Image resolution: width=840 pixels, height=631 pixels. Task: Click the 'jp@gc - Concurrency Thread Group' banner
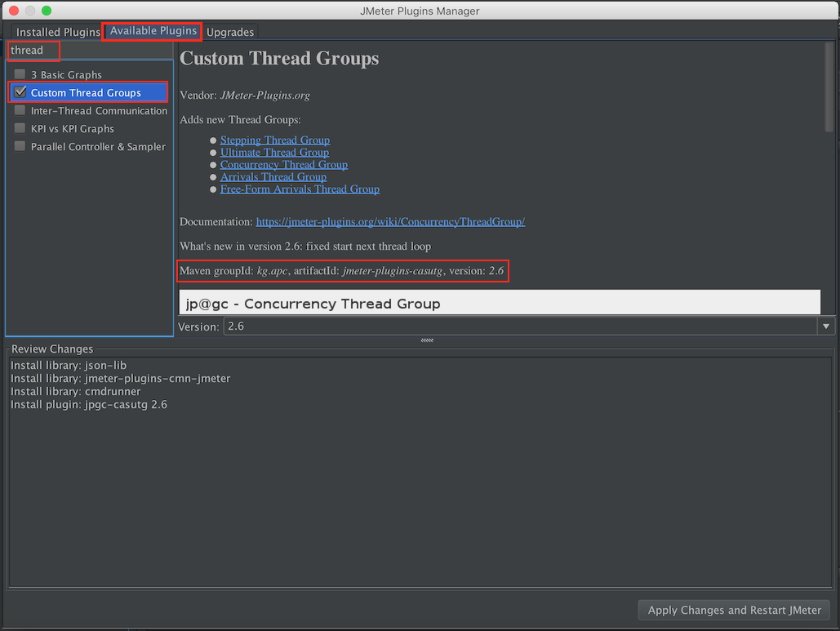pos(500,303)
